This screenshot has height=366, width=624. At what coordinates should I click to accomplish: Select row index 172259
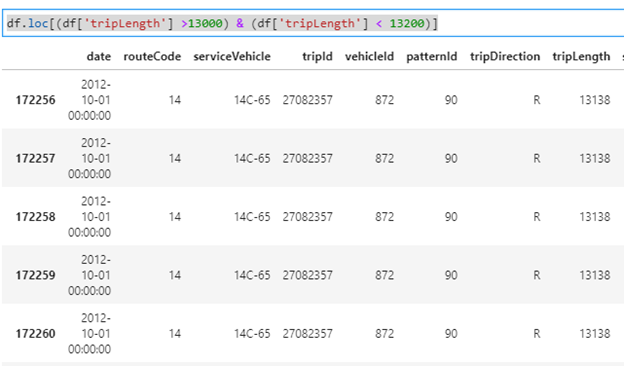point(35,275)
